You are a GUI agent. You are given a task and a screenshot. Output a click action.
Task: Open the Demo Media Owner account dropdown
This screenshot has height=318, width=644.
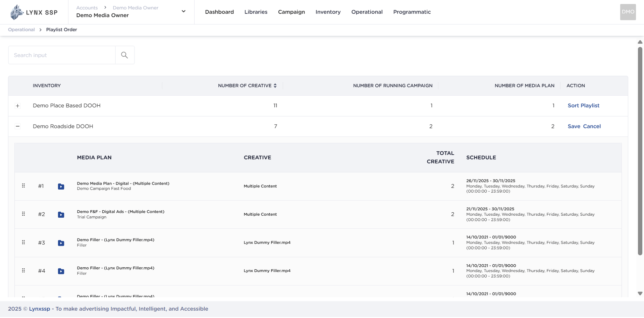pos(183,11)
